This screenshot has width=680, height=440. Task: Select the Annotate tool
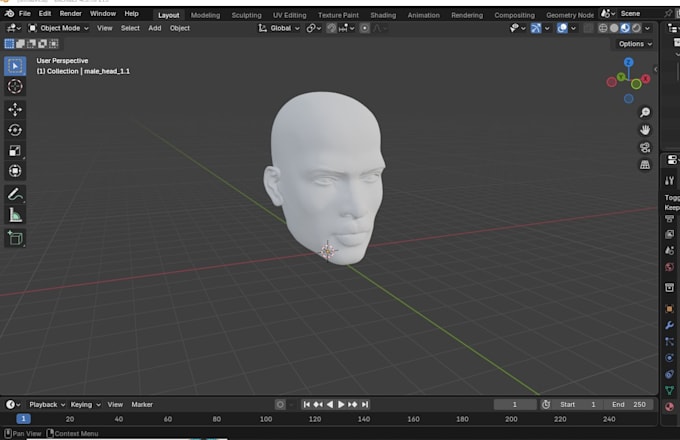pyautogui.click(x=15, y=195)
